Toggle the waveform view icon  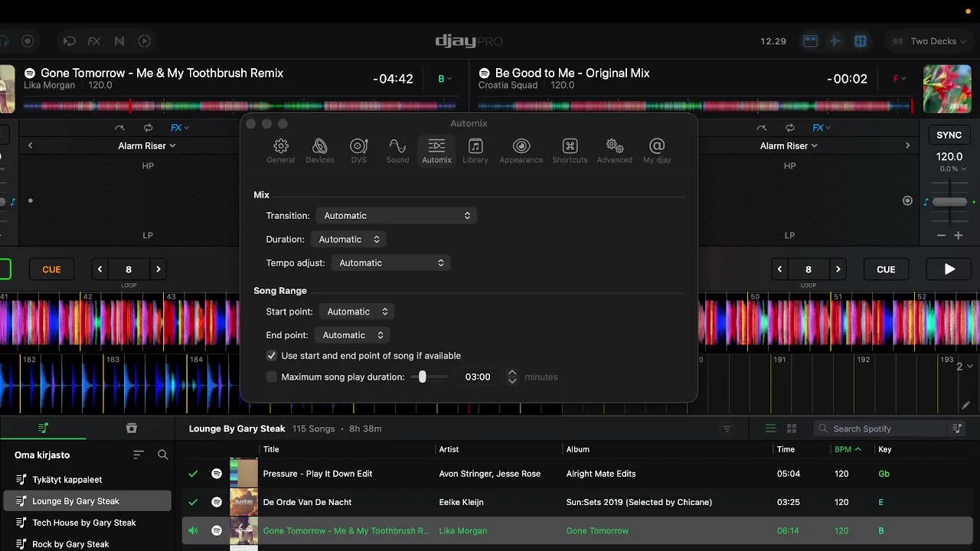pyautogui.click(x=835, y=41)
